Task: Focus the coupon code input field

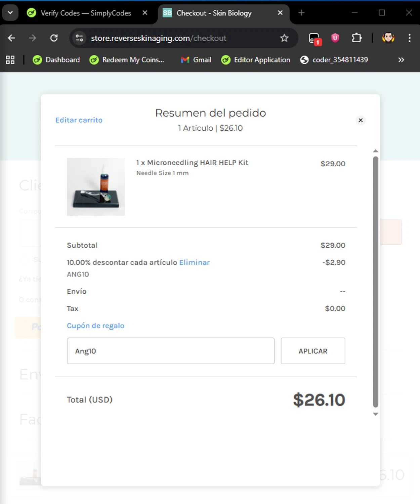Action: [171, 351]
